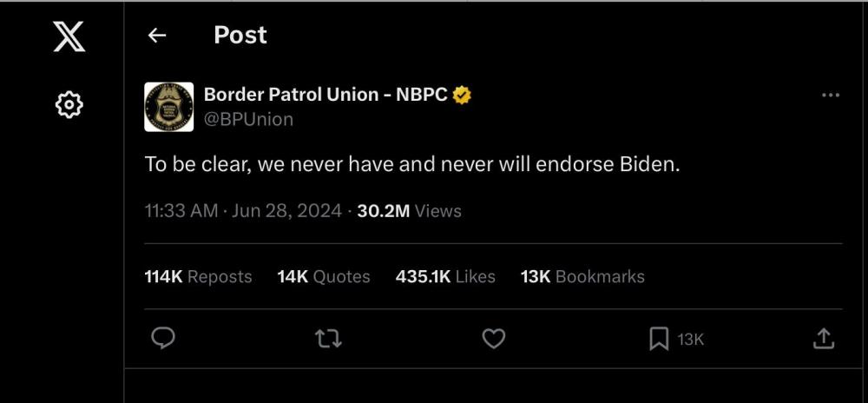Click the Border Patrol Union - NBPC name
Viewport: 868px width, 403px height.
click(325, 95)
